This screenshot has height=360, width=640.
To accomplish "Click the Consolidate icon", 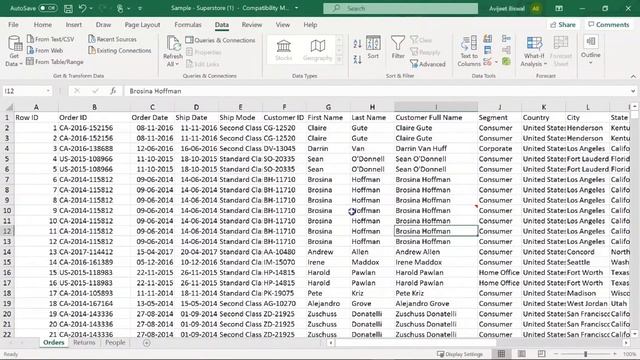I will coord(507,39).
